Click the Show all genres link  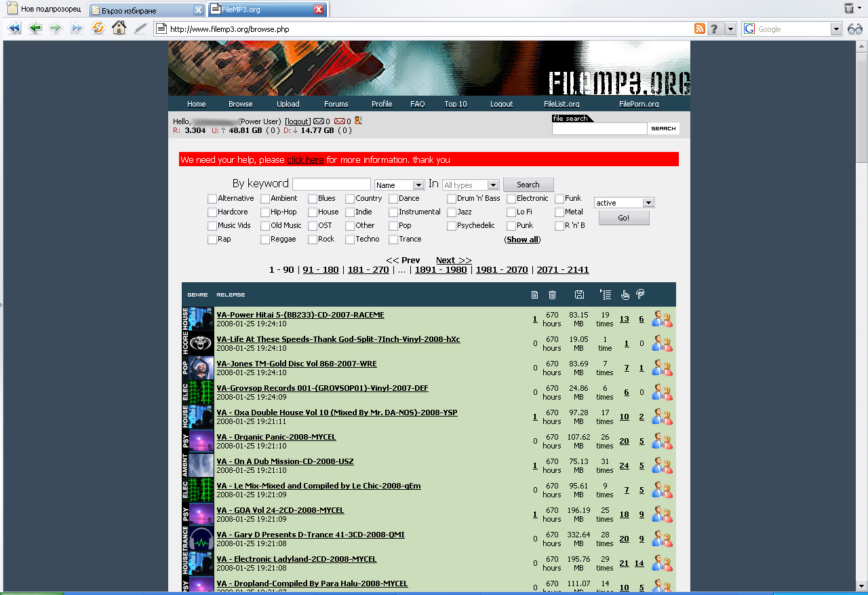pos(522,239)
